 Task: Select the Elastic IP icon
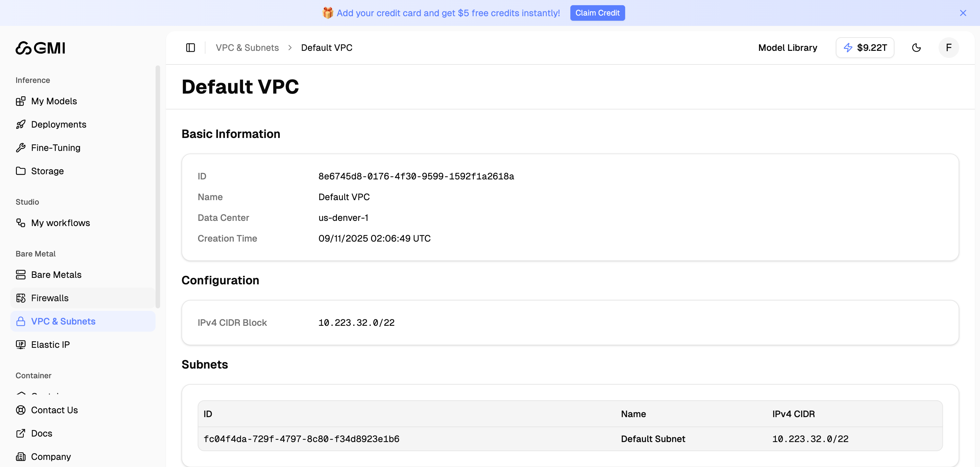pos(21,345)
